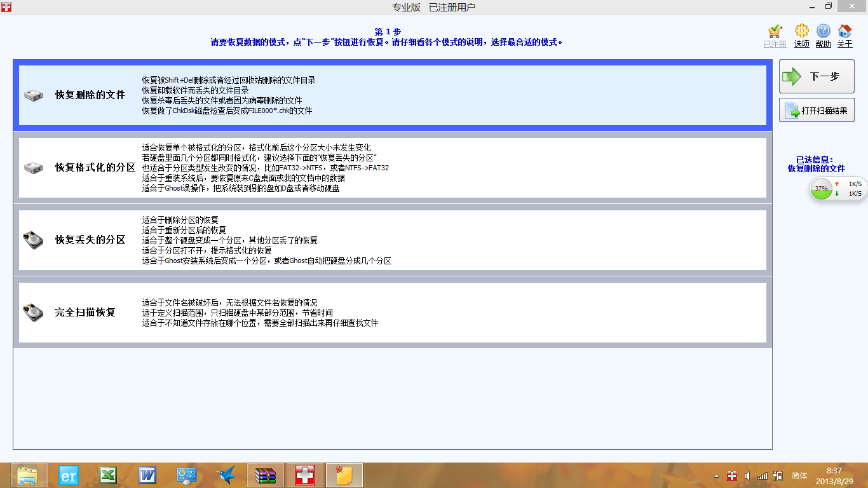Screen dimensions: 868x488
Task: Click the drive icon beside 恢复删除的文件
Action: 34,95
